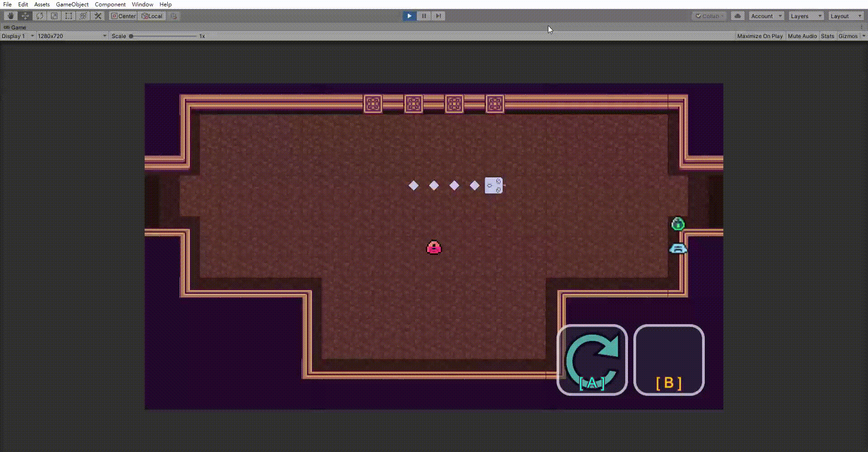Open the File menu
Viewport: 868px width, 452px height.
point(7,4)
